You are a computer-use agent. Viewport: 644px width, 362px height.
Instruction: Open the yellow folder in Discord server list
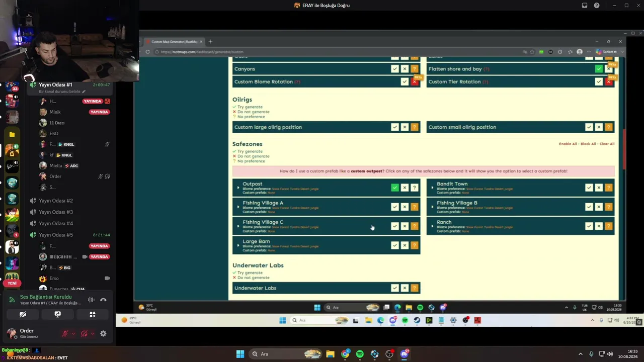coord(12,134)
